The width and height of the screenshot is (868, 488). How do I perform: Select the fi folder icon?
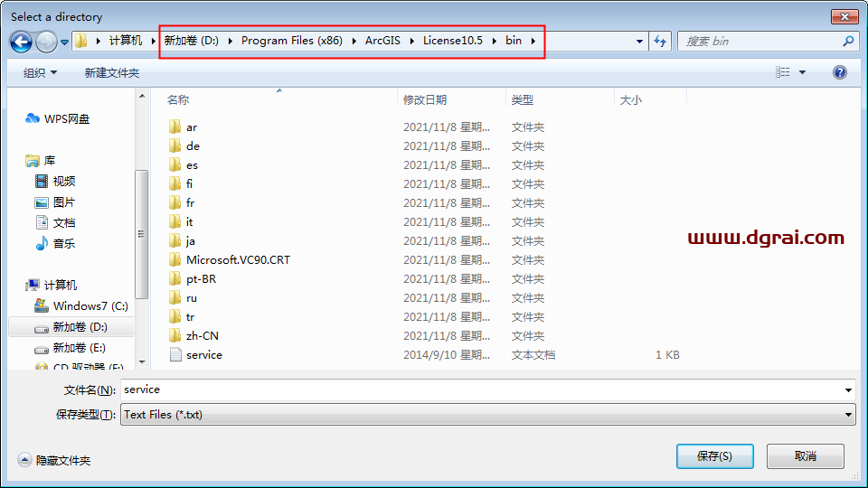click(175, 183)
